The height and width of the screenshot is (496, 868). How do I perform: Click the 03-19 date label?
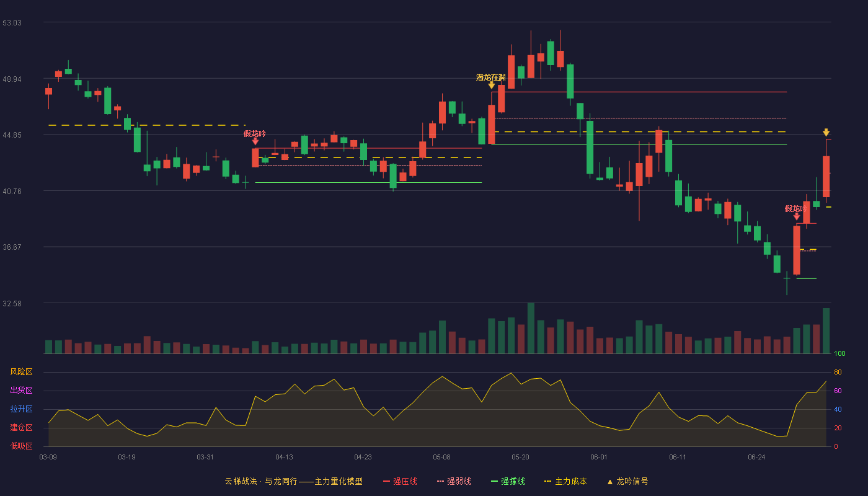pyautogui.click(x=126, y=457)
